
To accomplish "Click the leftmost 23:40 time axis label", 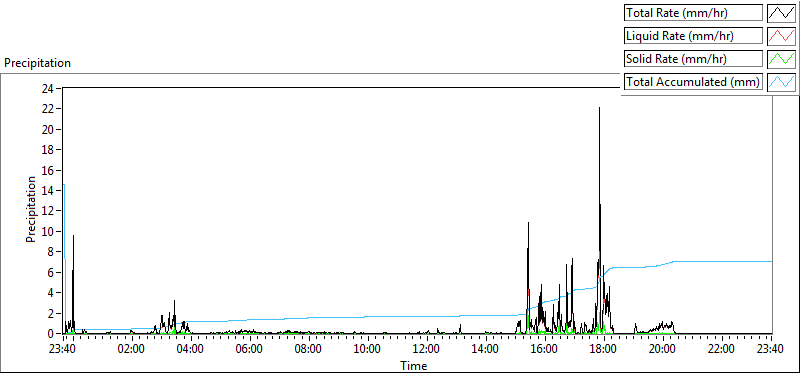I will [x=64, y=350].
